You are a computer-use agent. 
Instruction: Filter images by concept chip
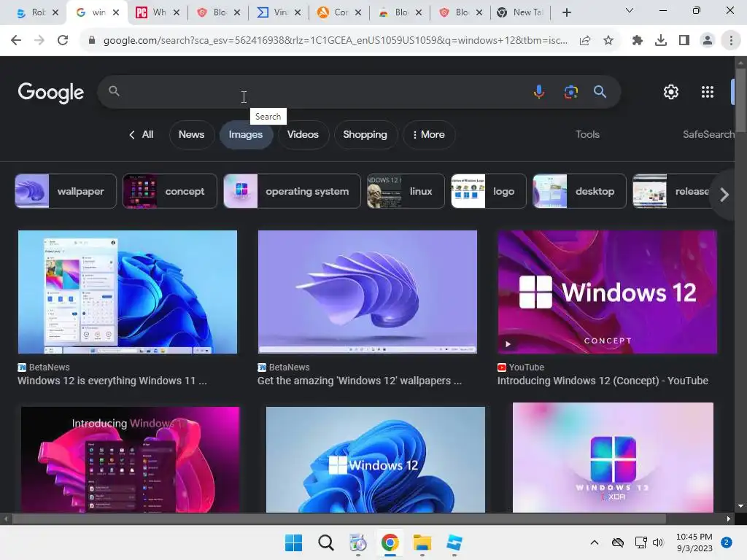point(169,192)
